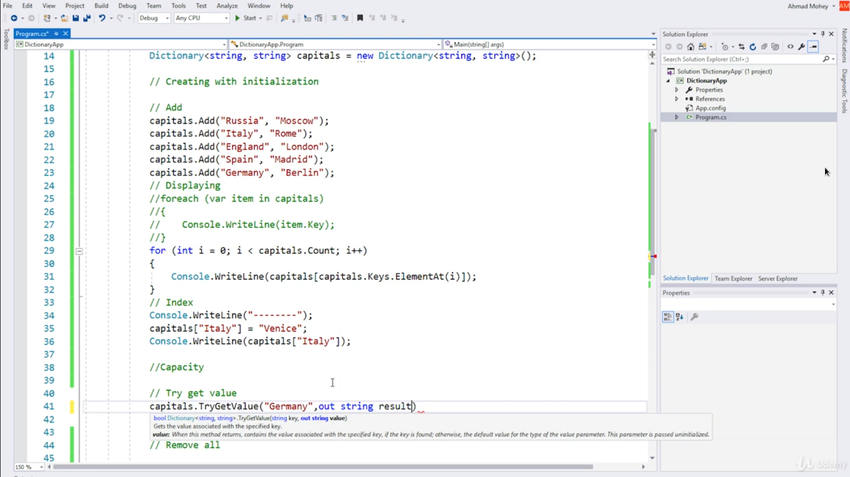Click the Redo toolbar icon
The height and width of the screenshot is (477, 850).
pos(120,18)
